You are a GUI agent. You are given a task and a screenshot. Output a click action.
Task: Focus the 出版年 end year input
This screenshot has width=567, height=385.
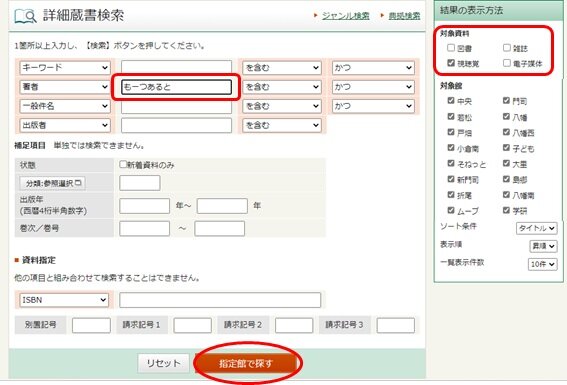(x=222, y=206)
